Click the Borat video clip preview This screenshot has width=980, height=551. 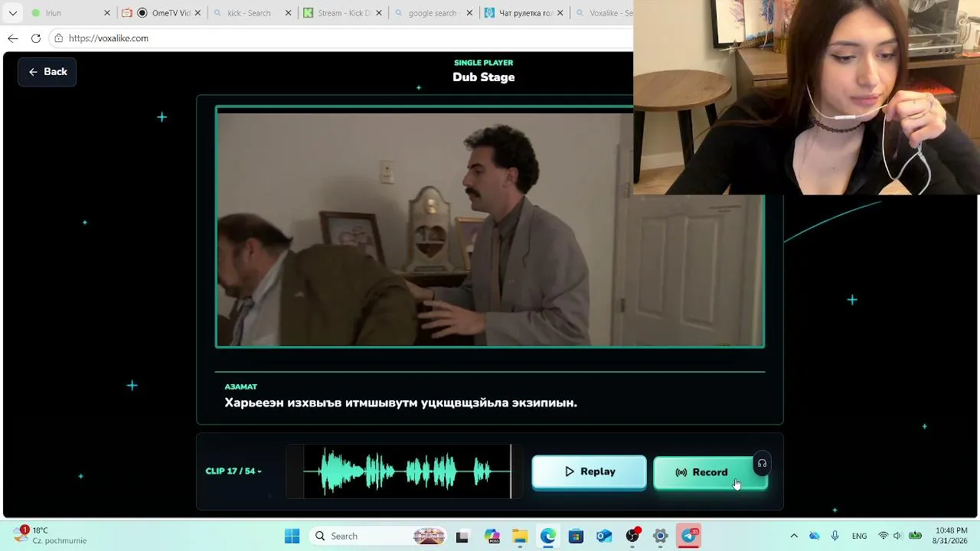click(490, 227)
